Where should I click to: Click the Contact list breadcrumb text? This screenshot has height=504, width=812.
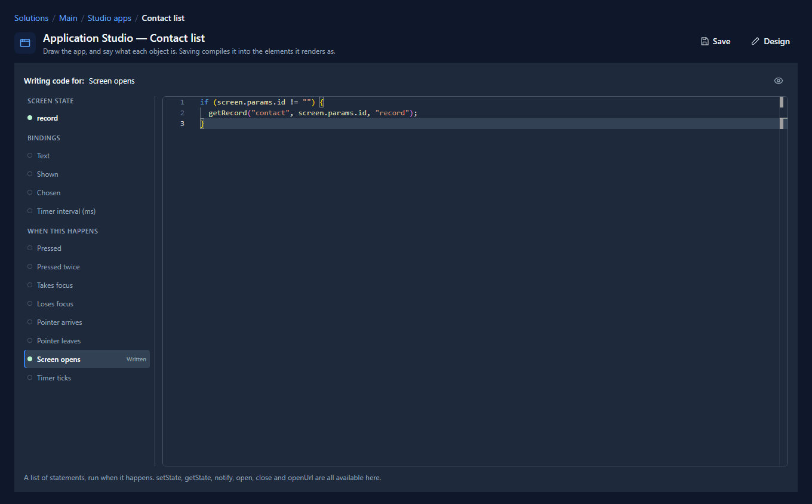pyautogui.click(x=163, y=18)
